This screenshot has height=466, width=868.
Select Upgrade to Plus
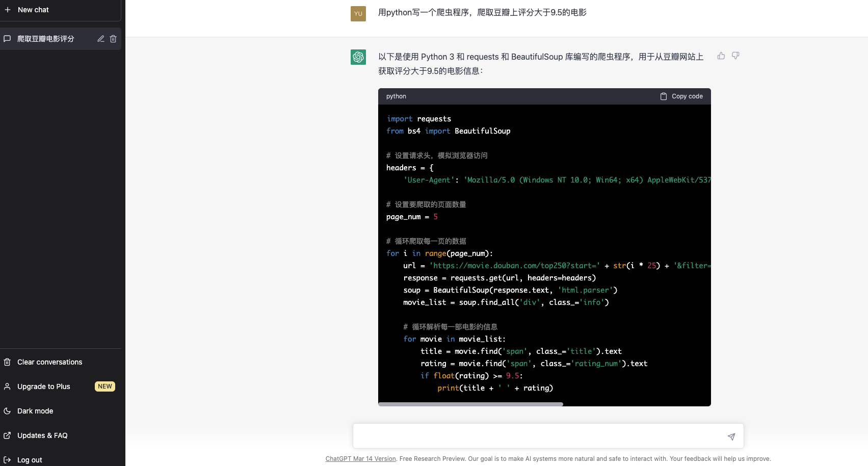pyautogui.click(x=60, y=386)
